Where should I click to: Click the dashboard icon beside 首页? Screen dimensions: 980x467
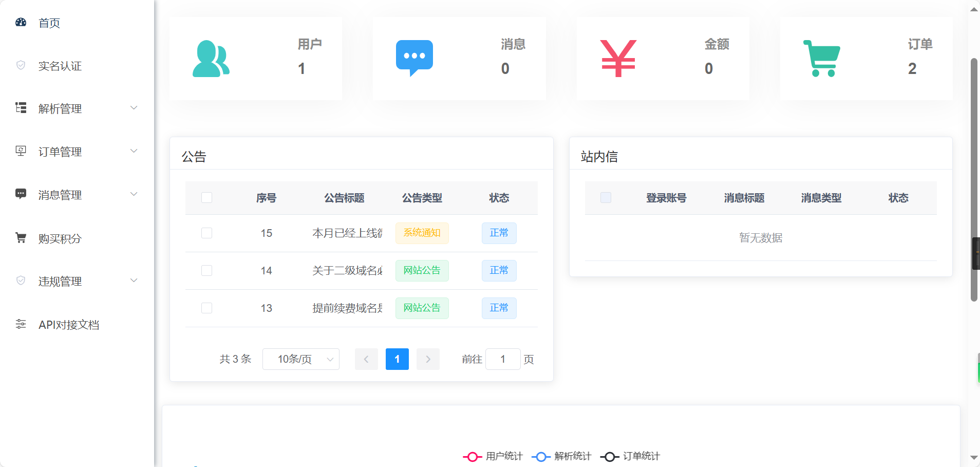[21, 22]
